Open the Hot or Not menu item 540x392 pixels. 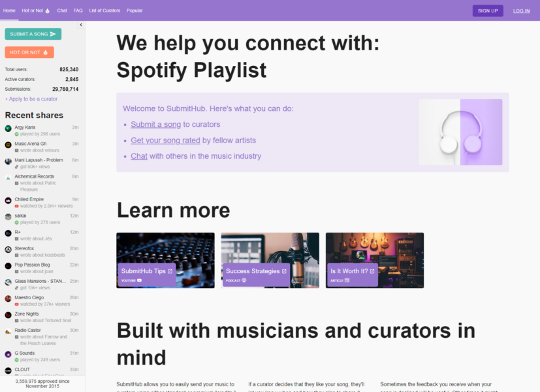point(35,10)
